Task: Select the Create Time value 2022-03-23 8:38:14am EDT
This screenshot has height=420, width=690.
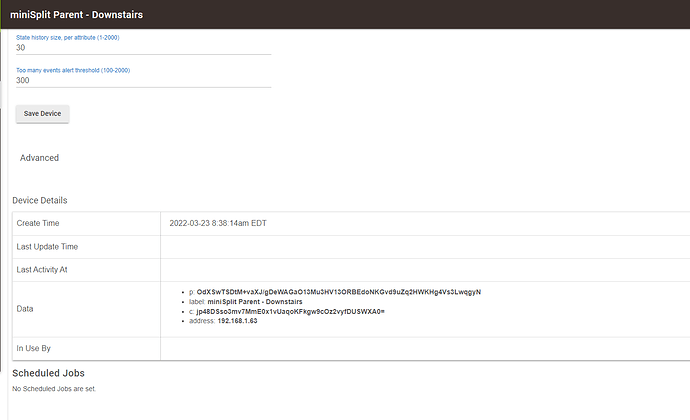Action: pos(218,223)
